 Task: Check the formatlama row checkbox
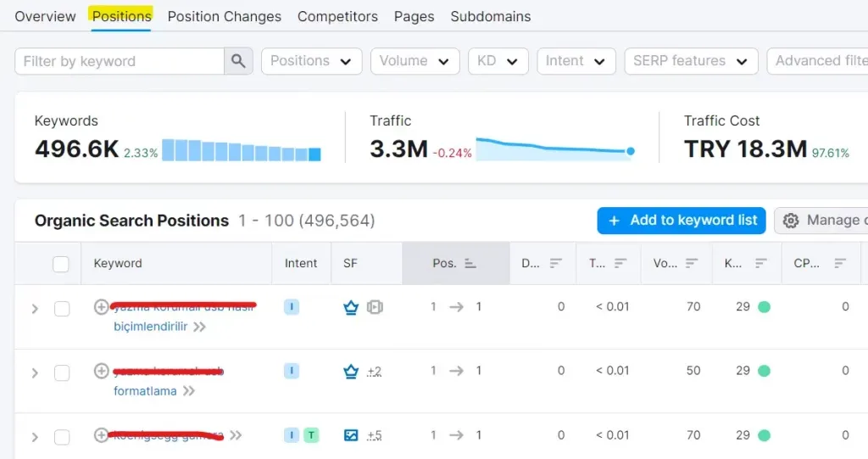(62, 373)
